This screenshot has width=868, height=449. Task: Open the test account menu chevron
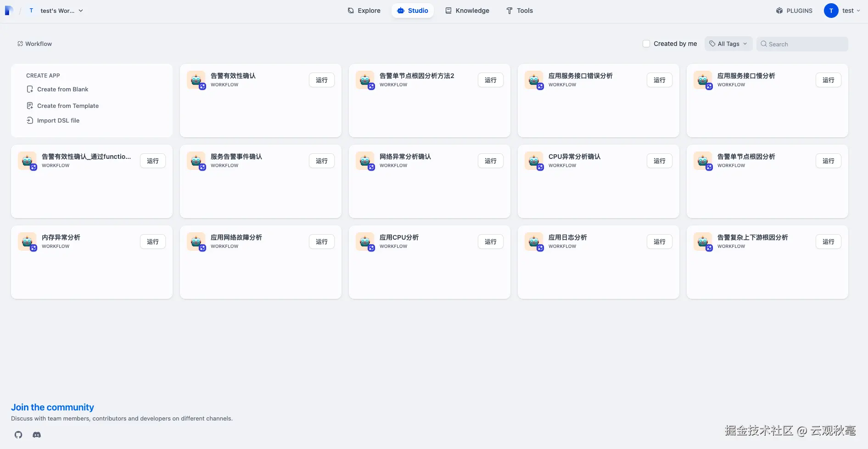pyautogui.click(x=858, y=11)
